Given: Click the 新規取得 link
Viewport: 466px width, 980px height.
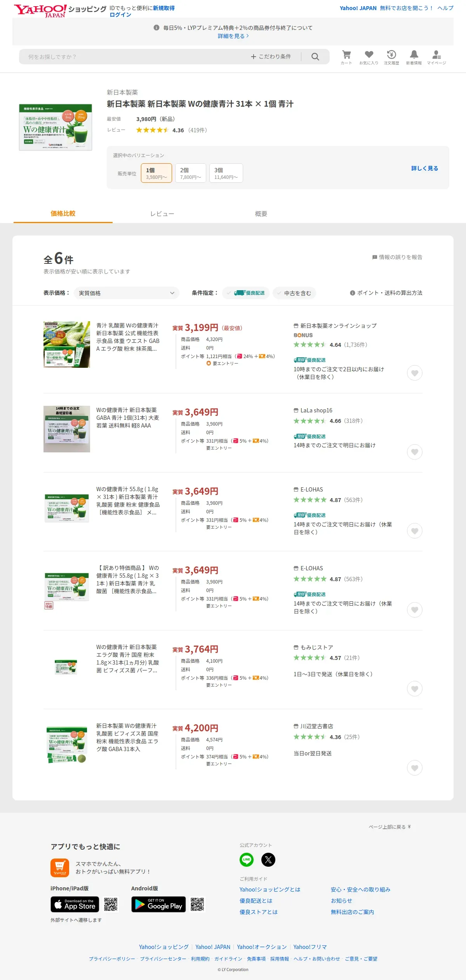Looking at the screenshot, I should tap(163, 8).
